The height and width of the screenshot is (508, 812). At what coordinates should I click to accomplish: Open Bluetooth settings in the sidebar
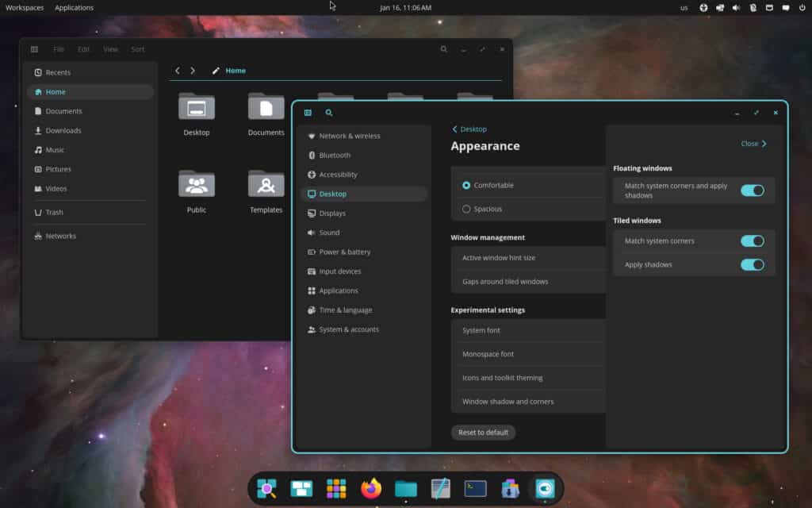(x=331, y=155)
